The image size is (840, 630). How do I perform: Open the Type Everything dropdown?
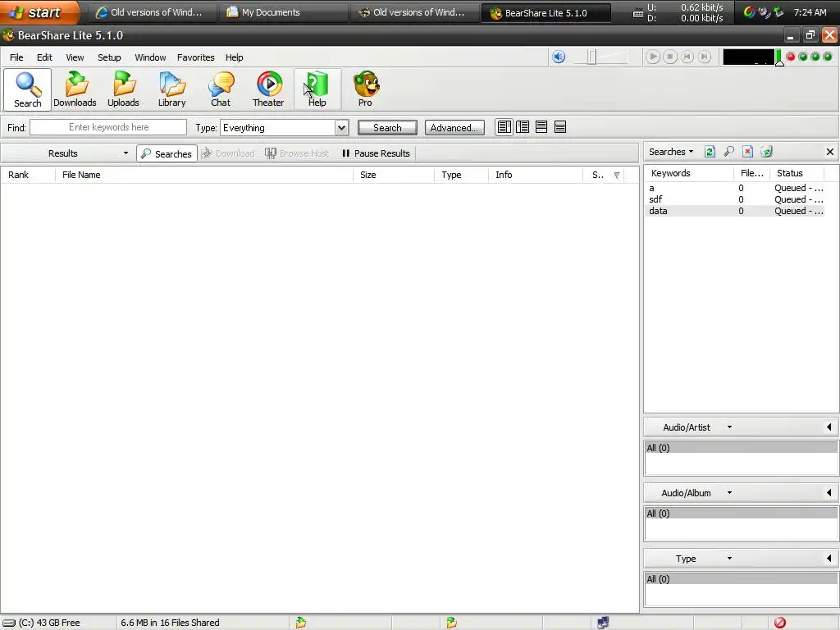click(341, 127)
